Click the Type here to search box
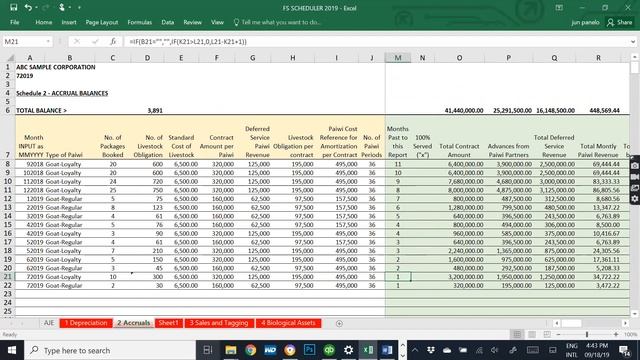 point(110,350)
